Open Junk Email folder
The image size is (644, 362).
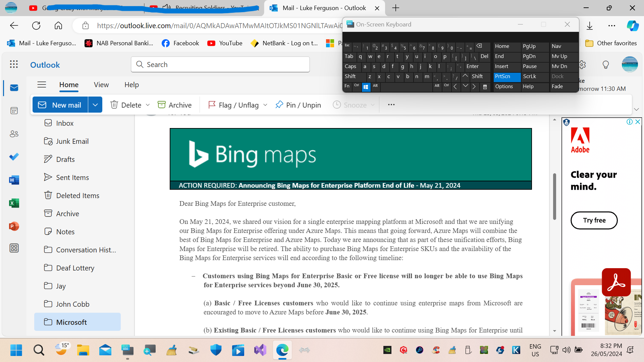tap(77, 141)
